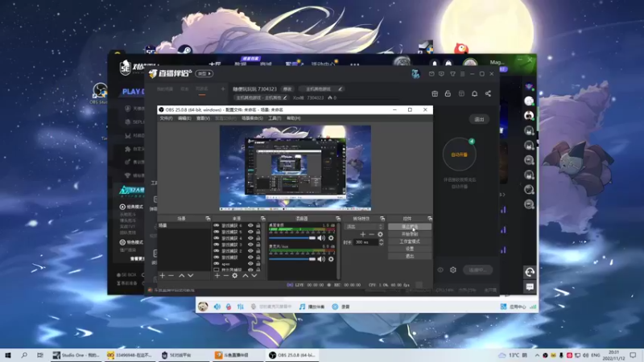Click the share icon in streaming companion
Image resolution: width=644 pixels, height=362 pixels.
point(488,93)
